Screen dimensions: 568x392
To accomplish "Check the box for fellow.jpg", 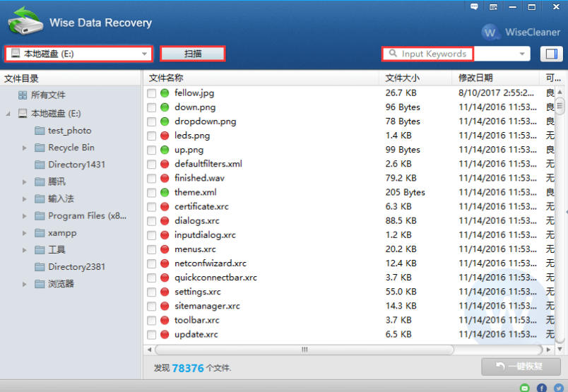I will (x=151, y=93).
